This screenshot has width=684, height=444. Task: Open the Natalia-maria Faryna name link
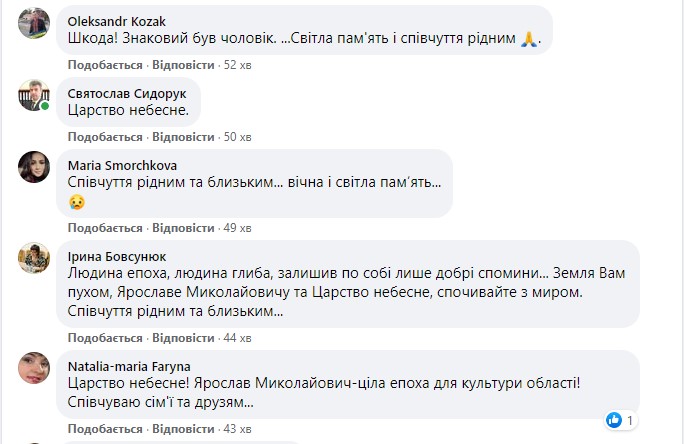click(x=128, y=364)
